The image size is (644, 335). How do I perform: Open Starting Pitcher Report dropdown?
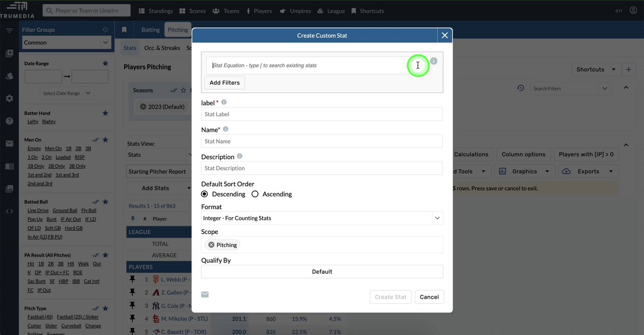[159, 171]
